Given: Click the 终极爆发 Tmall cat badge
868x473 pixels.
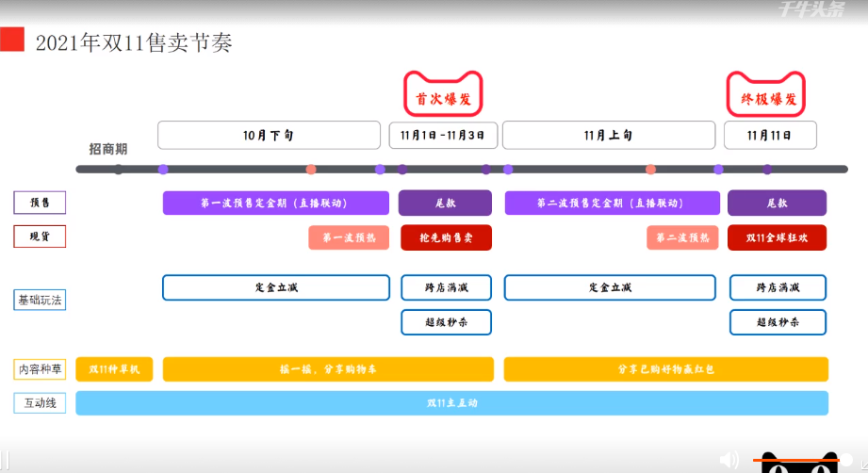Looking at the screenshot, I should point(766,94).
